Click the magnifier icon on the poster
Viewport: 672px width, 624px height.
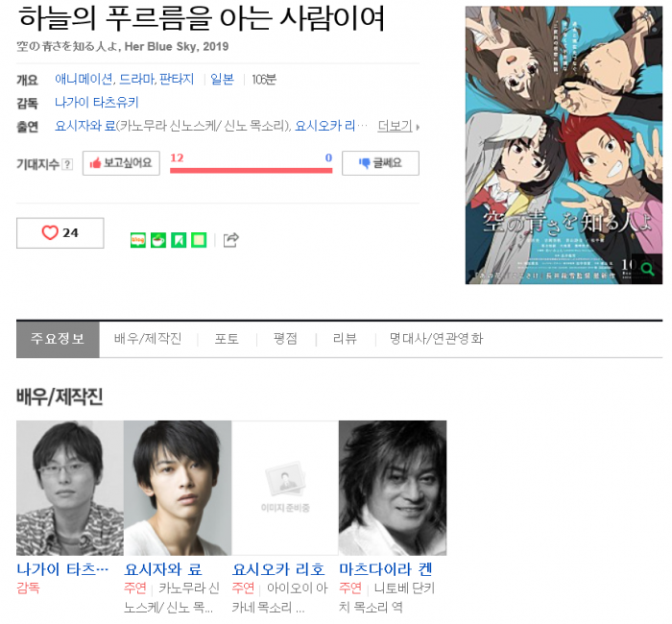[647, 269]
